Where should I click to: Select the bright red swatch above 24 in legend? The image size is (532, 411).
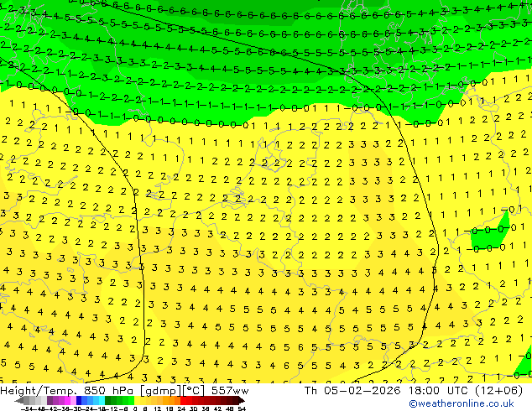click(183, 401)
